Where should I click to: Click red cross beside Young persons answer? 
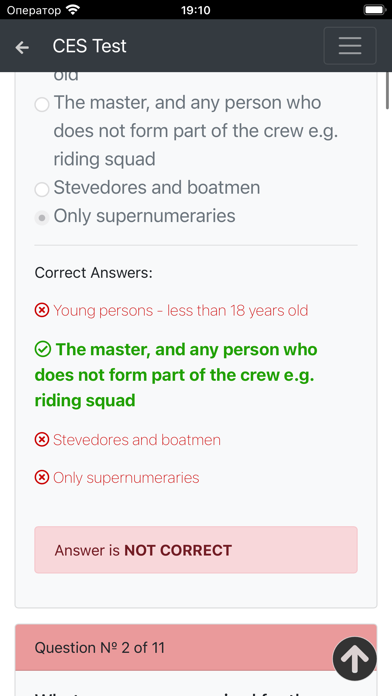coord(42,310)
